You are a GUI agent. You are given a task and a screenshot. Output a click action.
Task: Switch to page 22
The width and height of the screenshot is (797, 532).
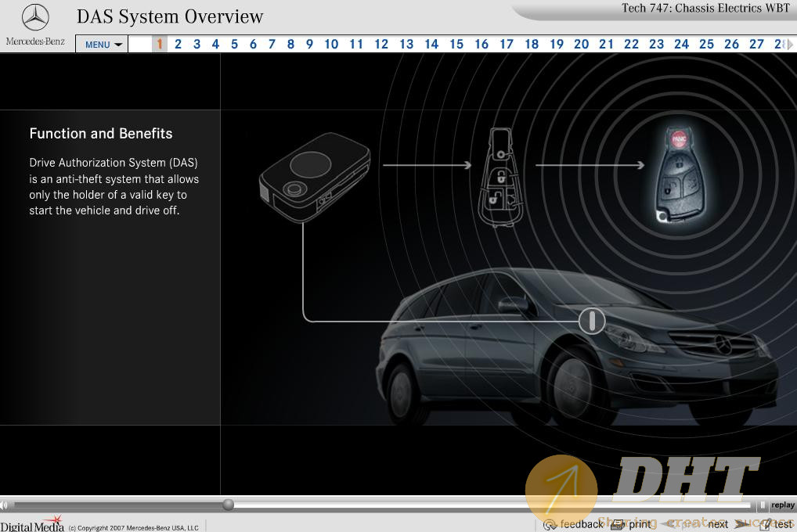coord(631,45)
